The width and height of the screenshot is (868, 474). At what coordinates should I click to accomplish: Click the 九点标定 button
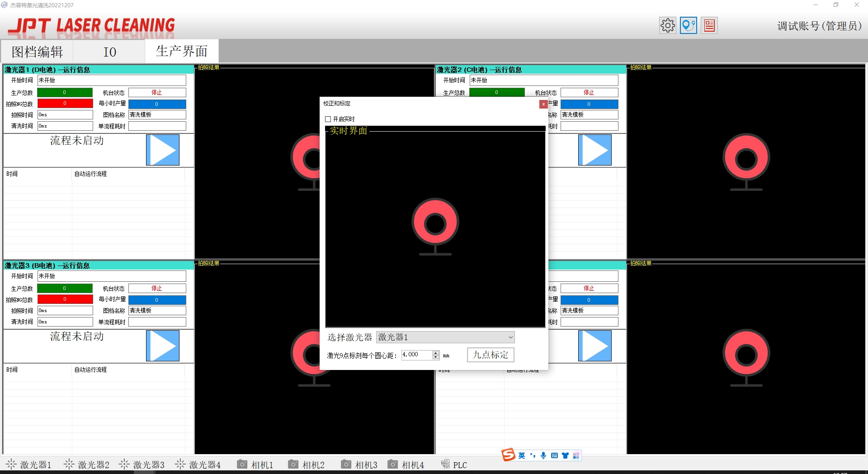click(x=491, y=355)
